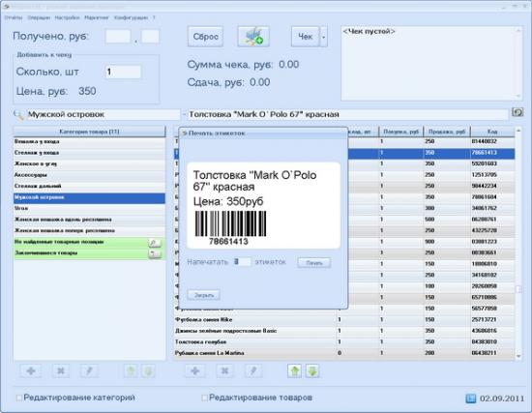Click the 'Продажа, руб' column header
This screenshot has width=532, height=413.
pos(447,132)
